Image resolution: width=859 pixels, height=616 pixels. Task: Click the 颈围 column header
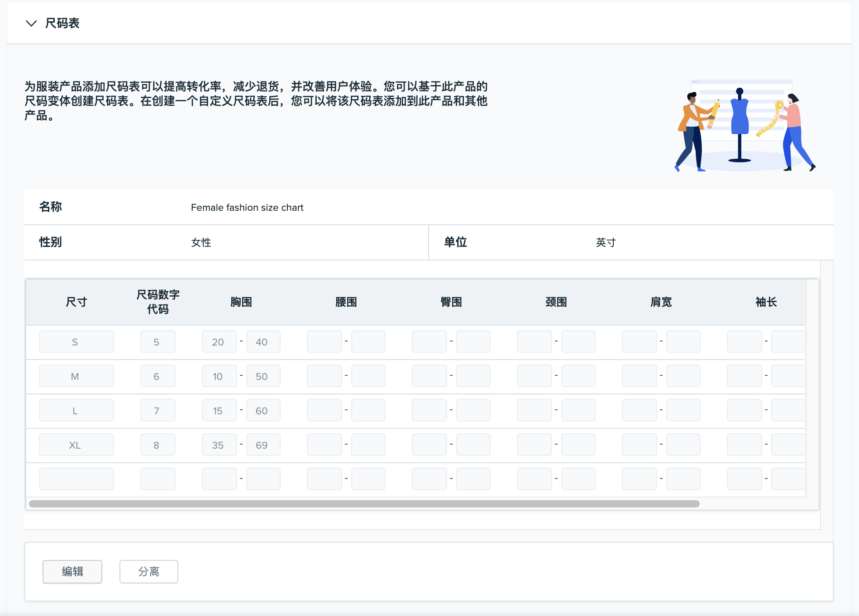click(556, 302)
